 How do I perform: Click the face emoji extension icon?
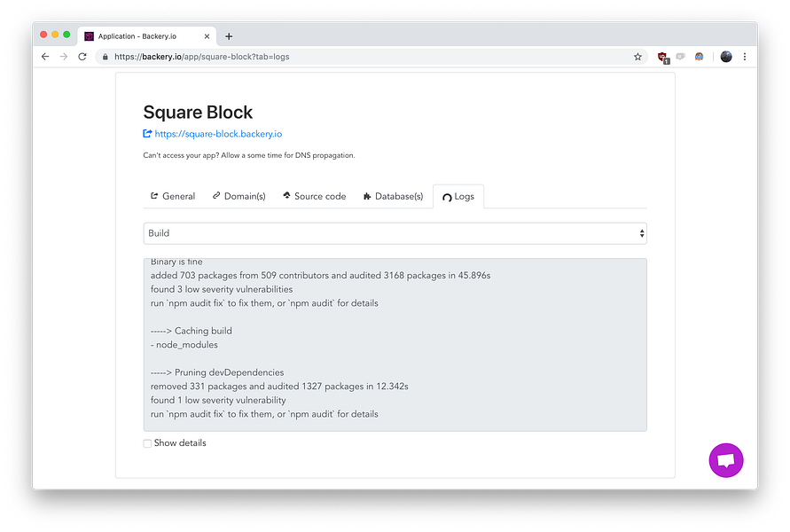(699, 57)
